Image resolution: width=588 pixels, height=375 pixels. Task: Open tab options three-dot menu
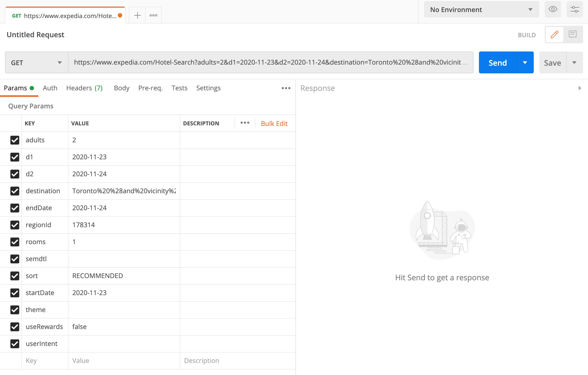pyautogui.click(x=153, y=15)
